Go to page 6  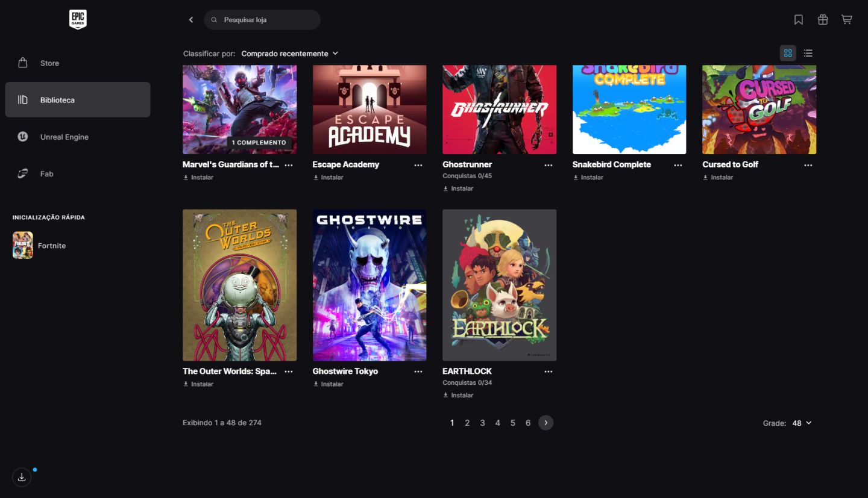pyautogui.click(x=528, y=423)
